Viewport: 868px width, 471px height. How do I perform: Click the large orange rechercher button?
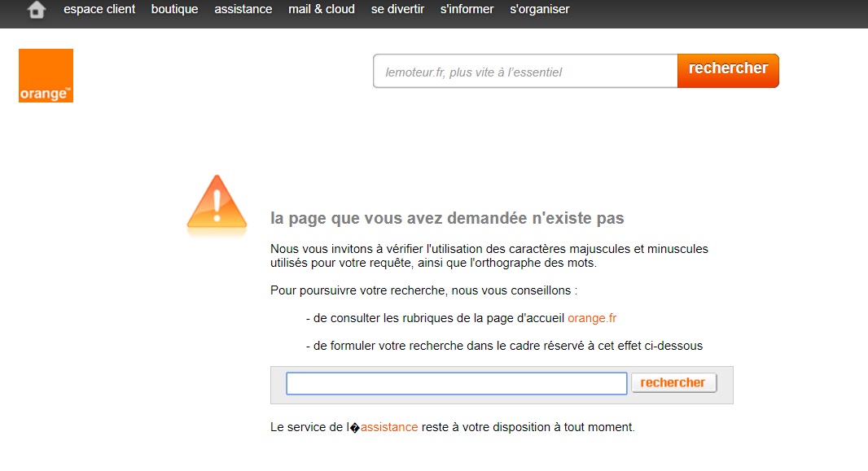click(728, 71)
